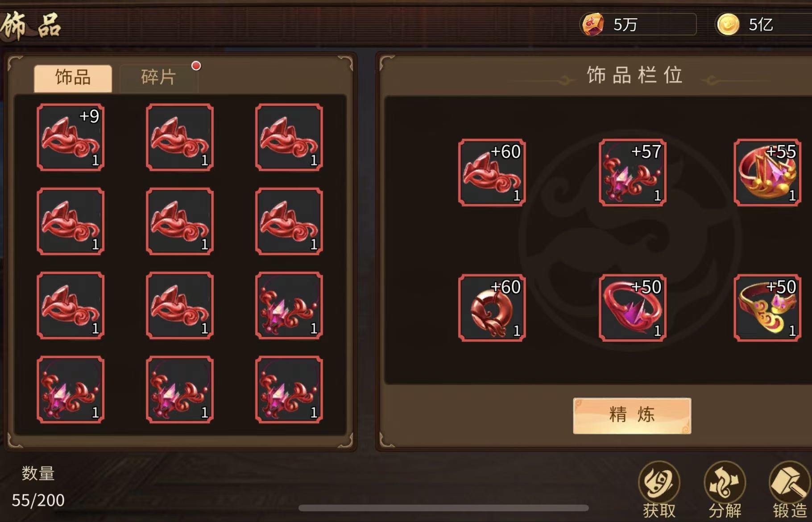Viewport: 812px width, 522px height.
Task: Choose the first crystal necklace in inventory
Action: coord(289,306)
